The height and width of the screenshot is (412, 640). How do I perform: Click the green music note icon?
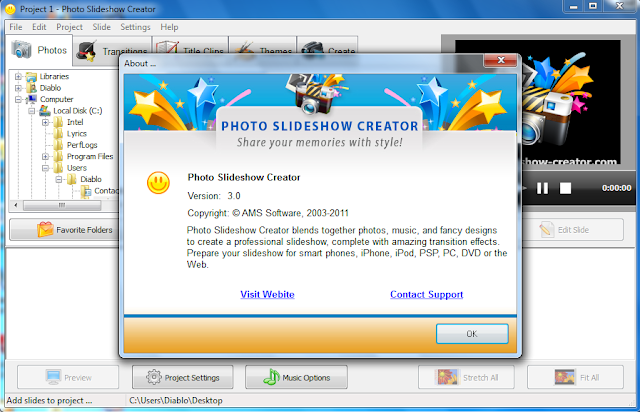pyautogui.click(x=271, y=377)
